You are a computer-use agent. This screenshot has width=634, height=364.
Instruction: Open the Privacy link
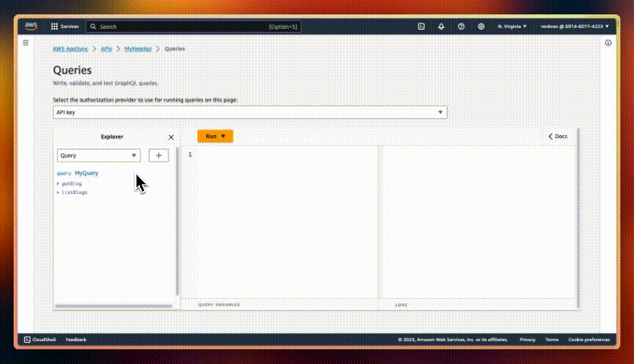(x=527, y=340)
